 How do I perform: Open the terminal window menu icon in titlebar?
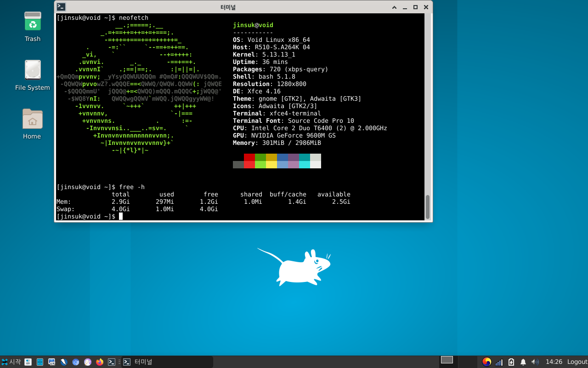[x=61, y=7]
